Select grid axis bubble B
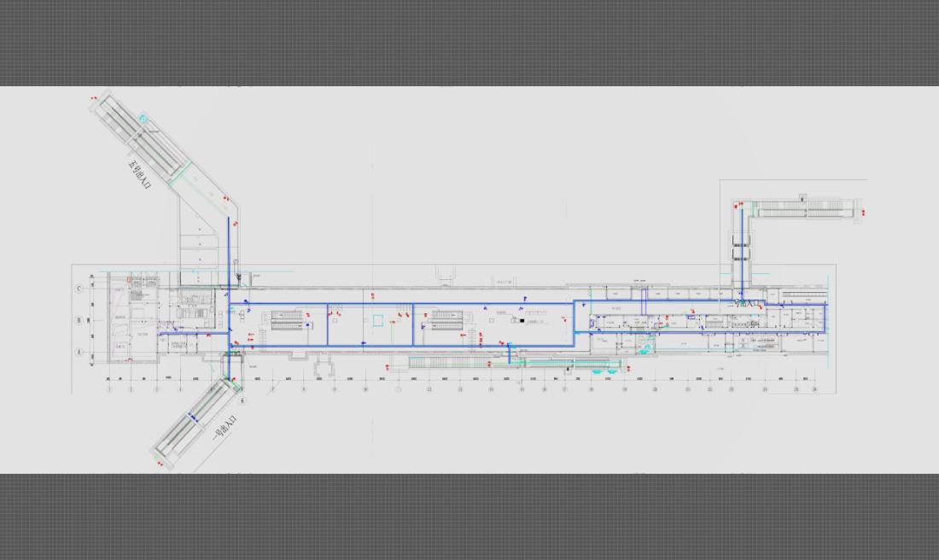The image size is (939, 560). (x=79, y=321)
